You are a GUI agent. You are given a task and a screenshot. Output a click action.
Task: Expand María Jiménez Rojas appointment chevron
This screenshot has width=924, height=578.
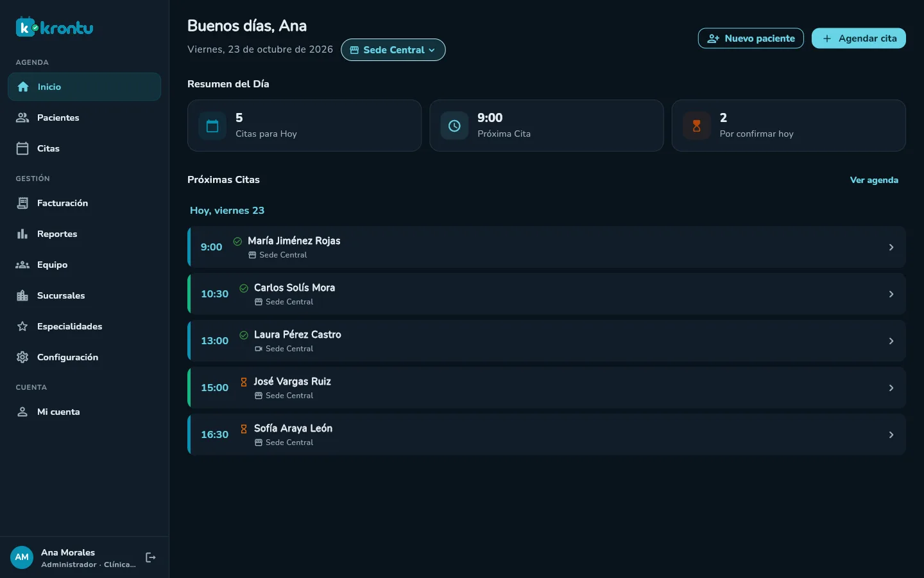(891, 247)
